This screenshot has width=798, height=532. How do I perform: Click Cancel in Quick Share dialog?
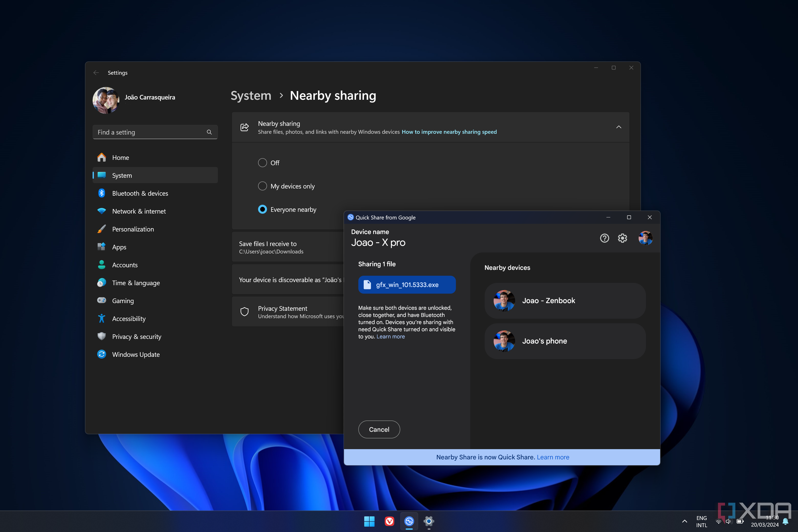379,429
